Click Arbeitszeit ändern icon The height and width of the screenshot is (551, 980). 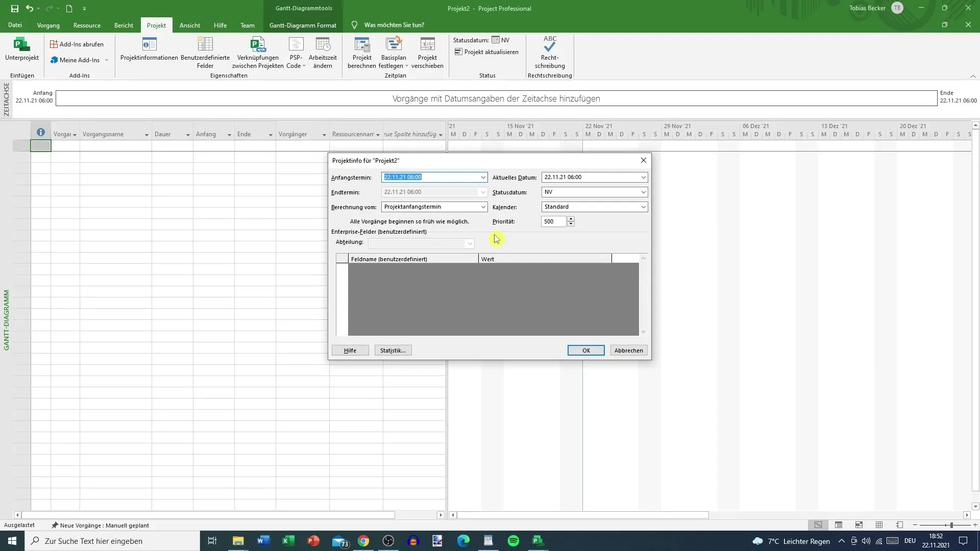point(323,53)
